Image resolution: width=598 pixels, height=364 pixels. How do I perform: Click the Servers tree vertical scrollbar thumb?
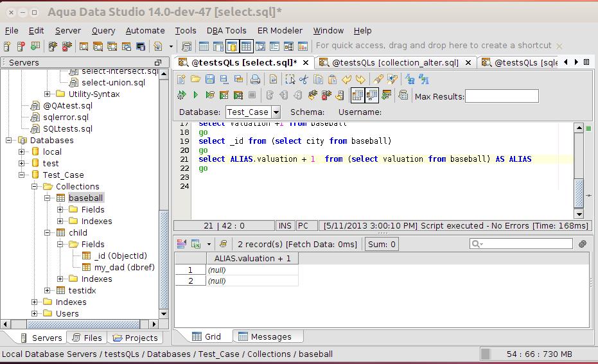pos(164,259)
